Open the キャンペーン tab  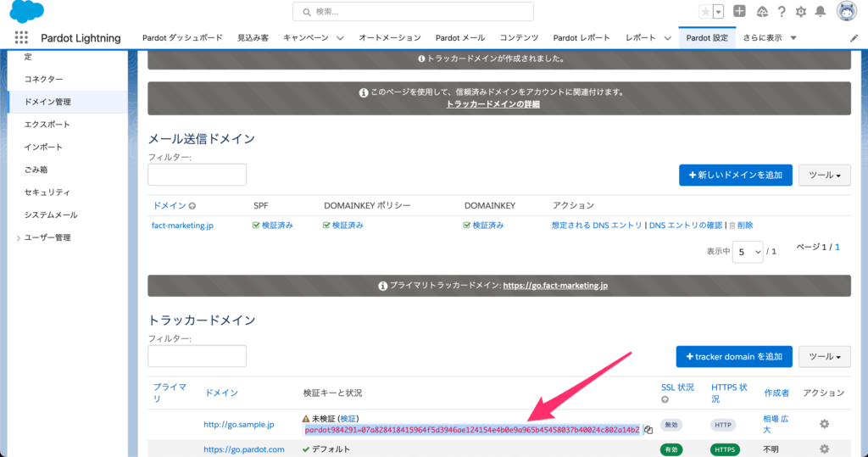pyautogui.click(x=305, y=37)
